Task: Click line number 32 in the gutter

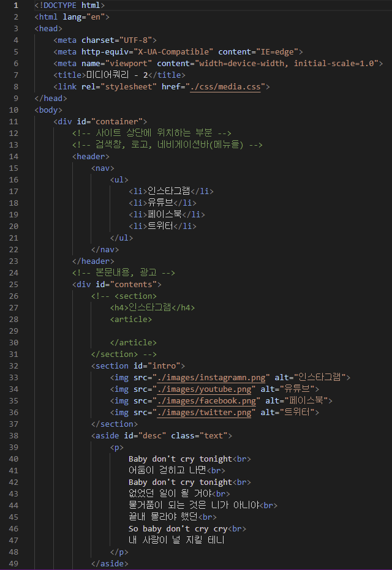Action: pyautogui.click(x=13, y=366)
